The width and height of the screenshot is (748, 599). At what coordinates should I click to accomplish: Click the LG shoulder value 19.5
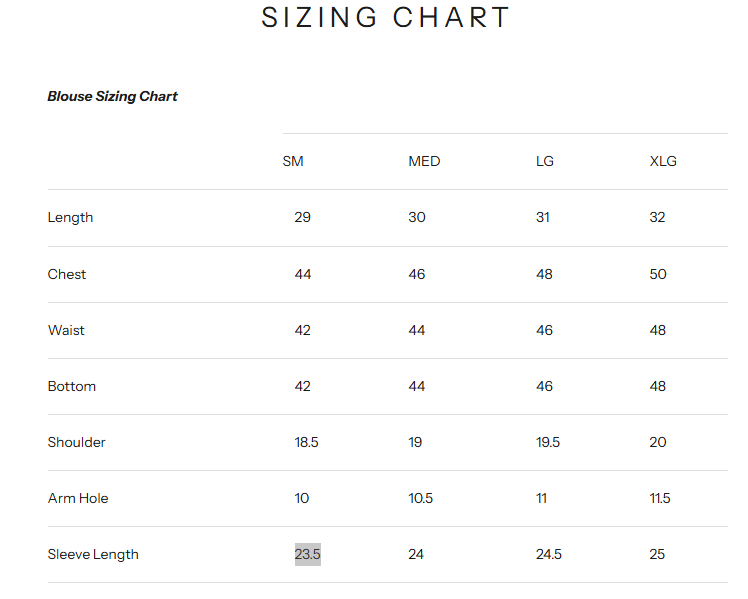coord(548,442)
